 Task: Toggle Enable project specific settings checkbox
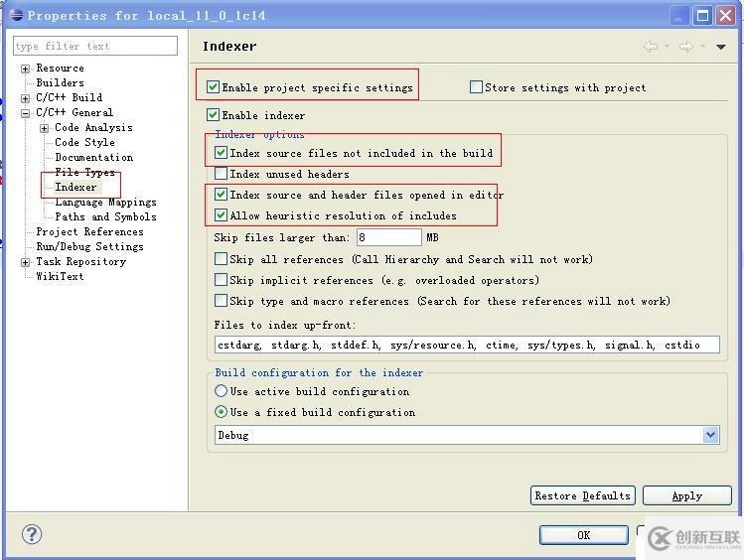[213, 86]
